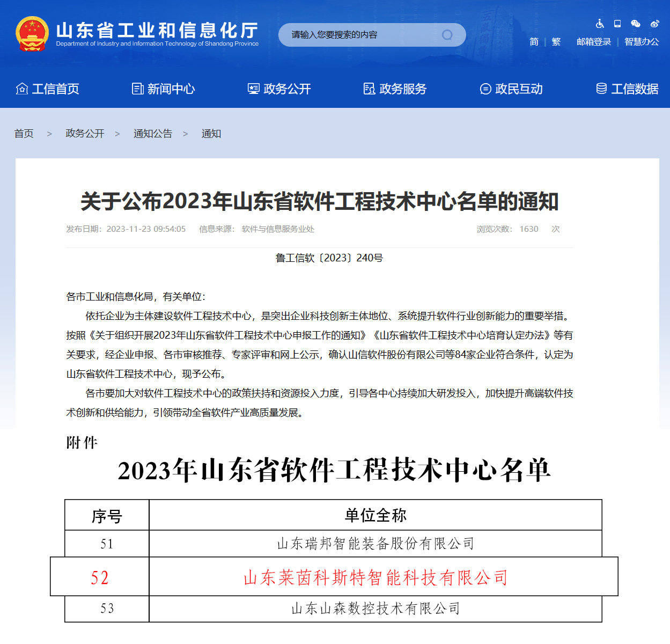
Task: Click the article headline 关于公布2023年...通知
Action: pyautogui.click(x=320, y=202)
